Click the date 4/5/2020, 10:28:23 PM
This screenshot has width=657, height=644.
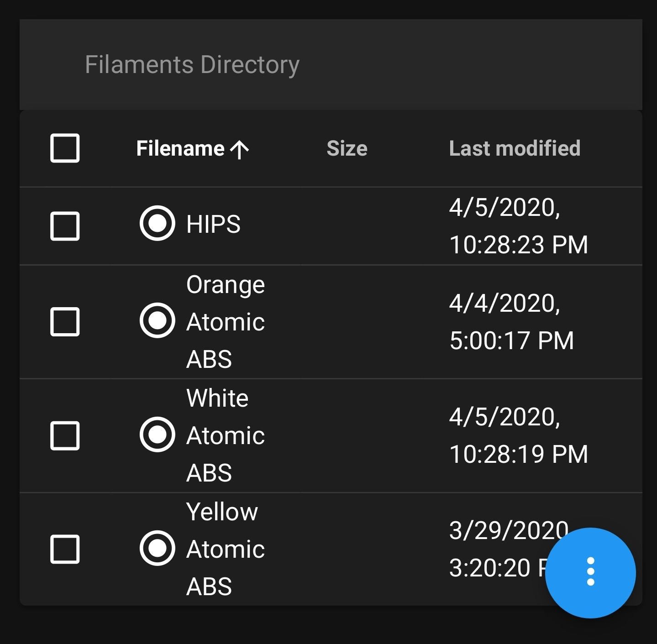pos(519,226)
